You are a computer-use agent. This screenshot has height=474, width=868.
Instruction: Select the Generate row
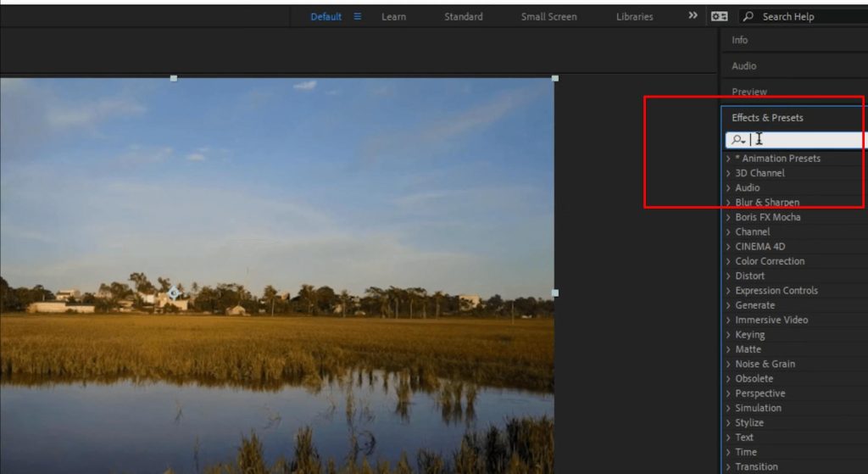796,305
